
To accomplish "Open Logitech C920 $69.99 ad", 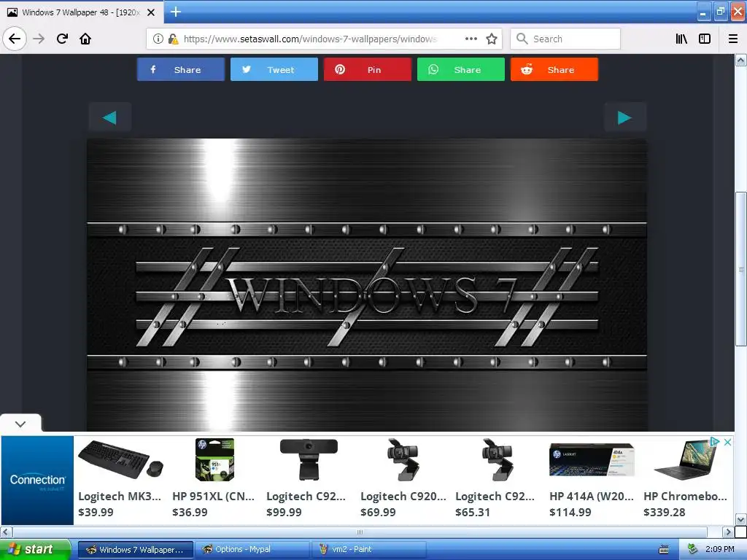I will coord(403,478).
